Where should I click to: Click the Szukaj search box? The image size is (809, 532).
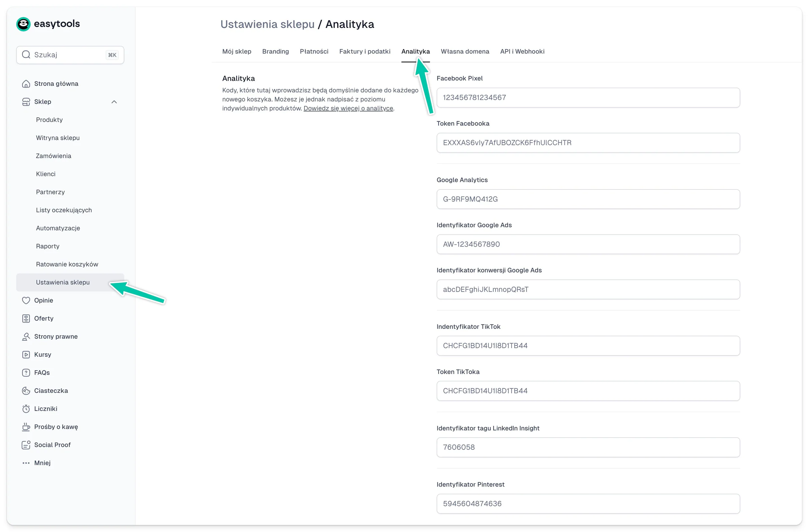click(70, 55)
